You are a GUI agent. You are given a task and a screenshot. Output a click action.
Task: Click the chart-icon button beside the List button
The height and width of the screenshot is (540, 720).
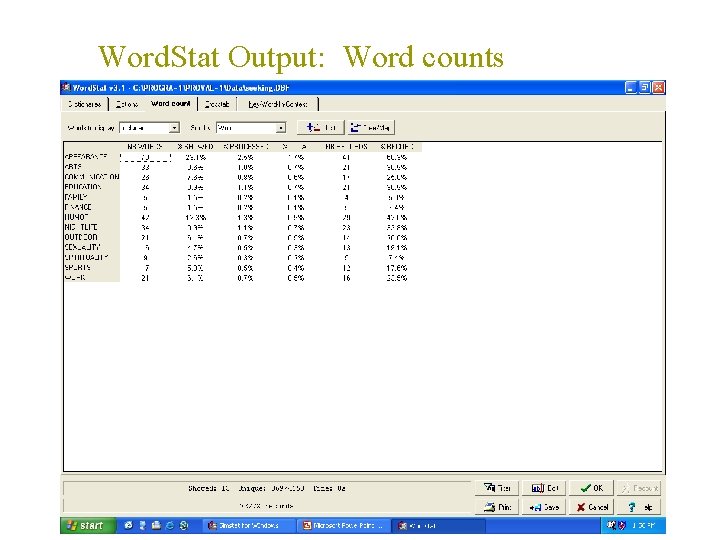coord(371,127)
